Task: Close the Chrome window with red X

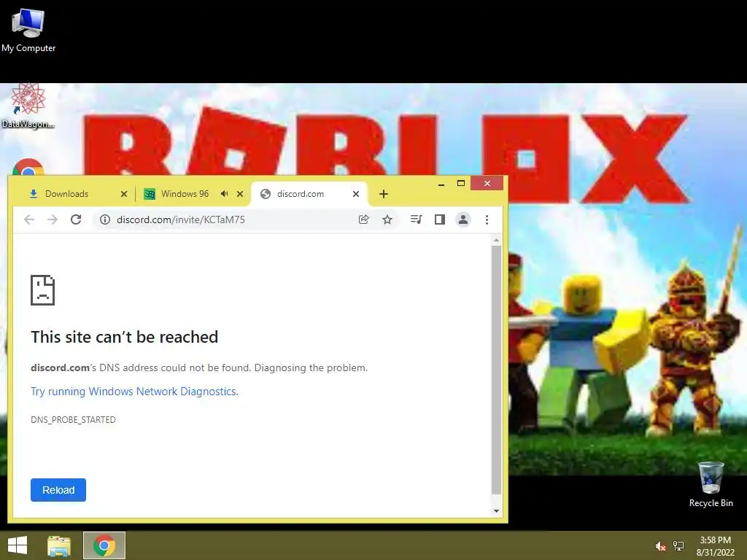Action: (x=487, y=183)
